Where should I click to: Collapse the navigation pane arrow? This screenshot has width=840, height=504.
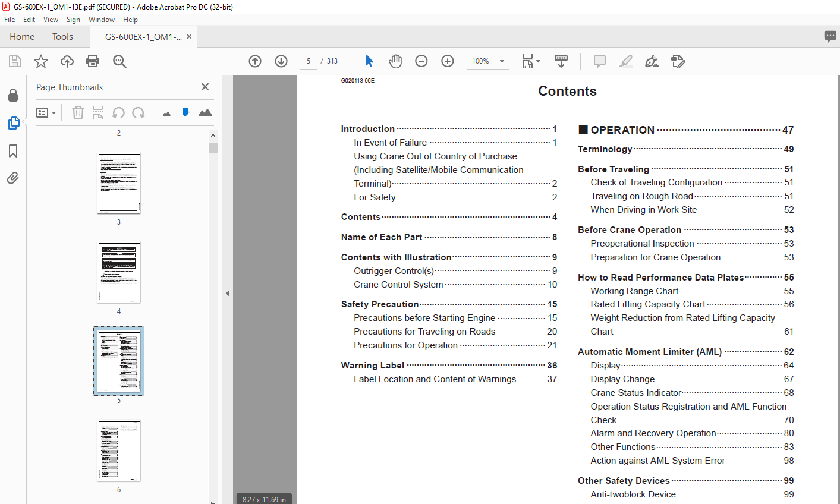pos(228,293)
